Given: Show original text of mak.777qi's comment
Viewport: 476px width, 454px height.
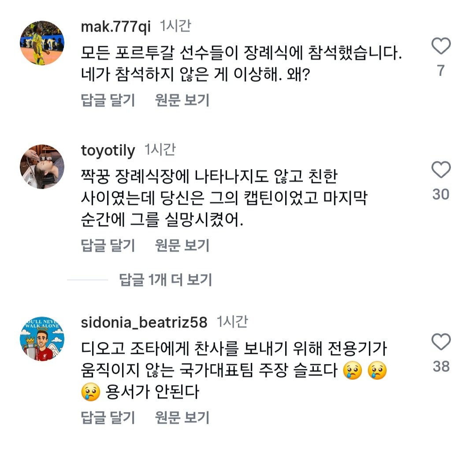Looking at the screenshot, I should pyautogui.click(x=182, y=100).
